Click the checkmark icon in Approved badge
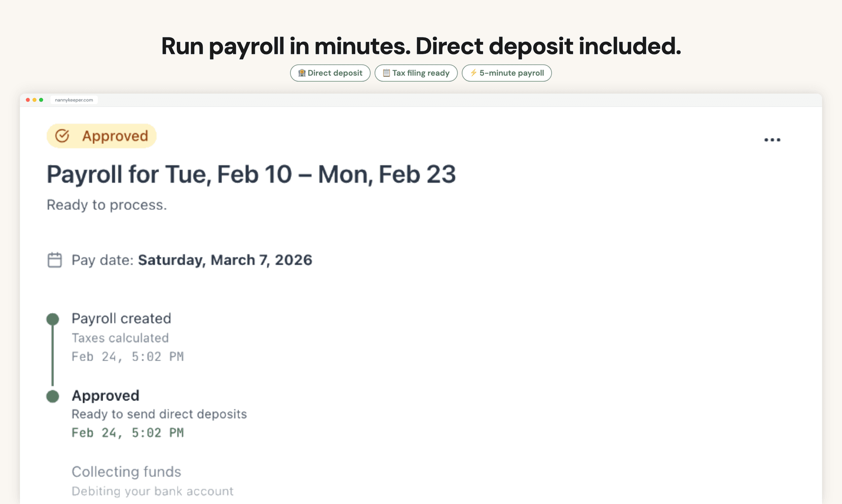This screenshot has width=842, height=504. point(62,136)
